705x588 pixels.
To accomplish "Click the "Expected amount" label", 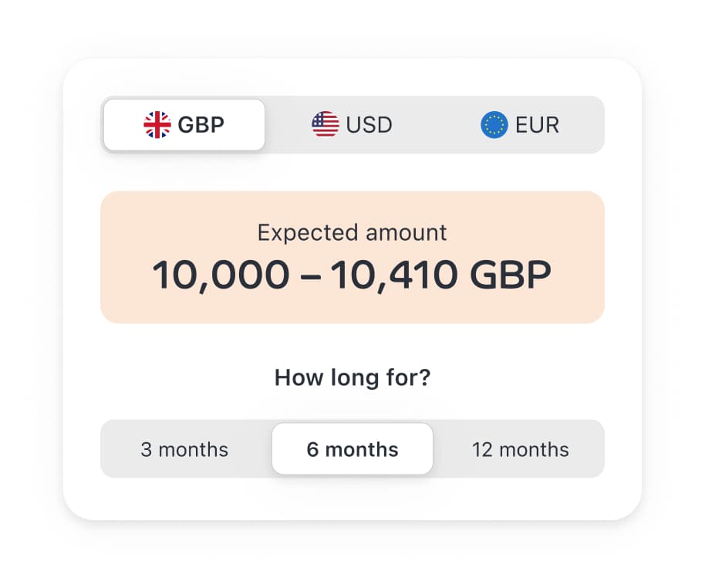I will click(x=352, y=232).
